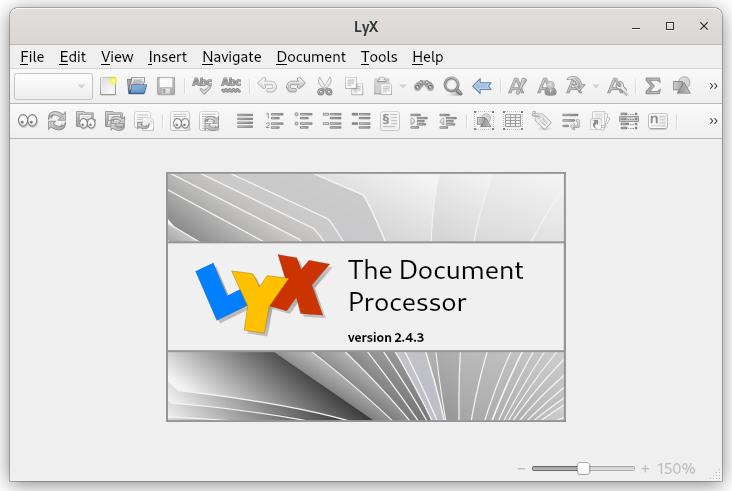The image size is (732, 491).
Task: Insert citation icon
Action: click(599, 121)
